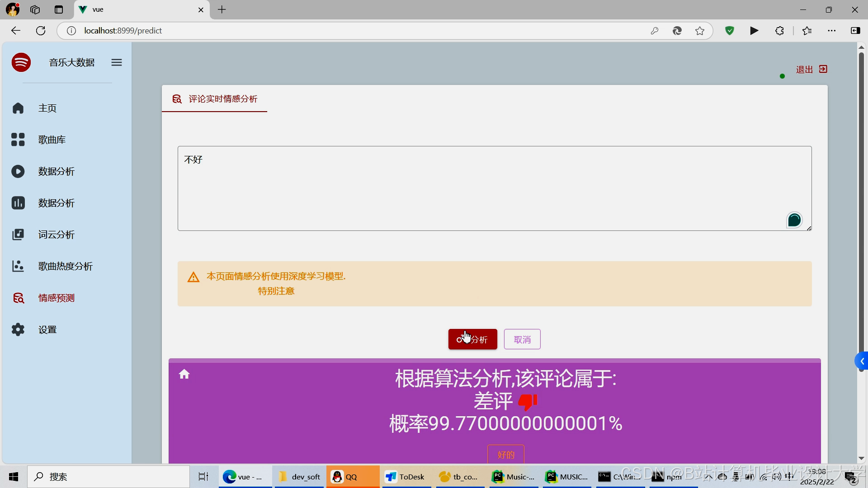
Task: Expand the blue side panel chevron
Action: point(862,361)
